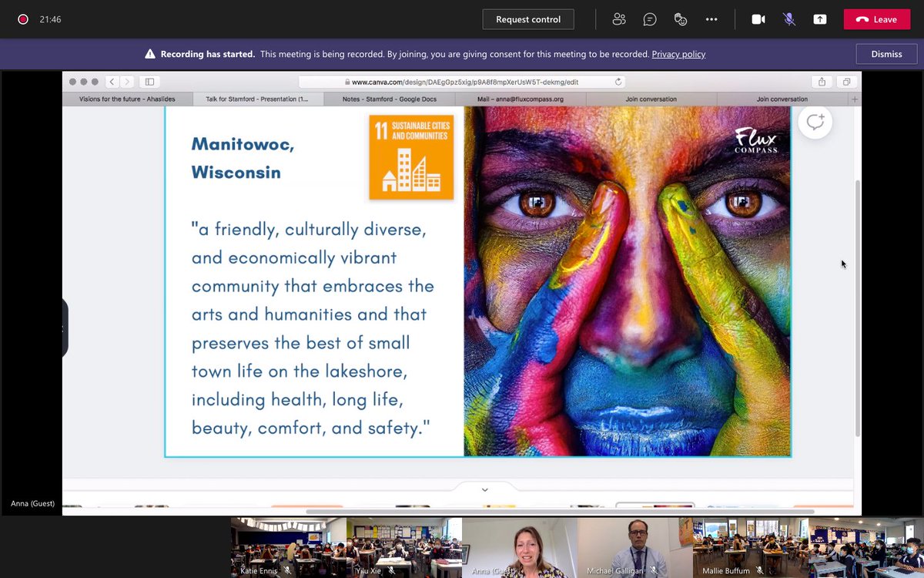Reload the page in shared browser
The height and width of the screenshot is (578, 924).
click(x=618, y=82)
